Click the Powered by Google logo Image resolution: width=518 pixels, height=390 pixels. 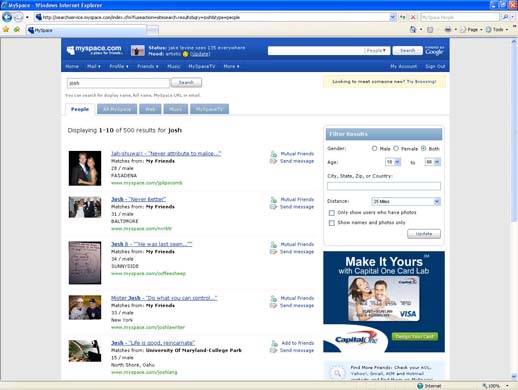click(x=434, y=51)
